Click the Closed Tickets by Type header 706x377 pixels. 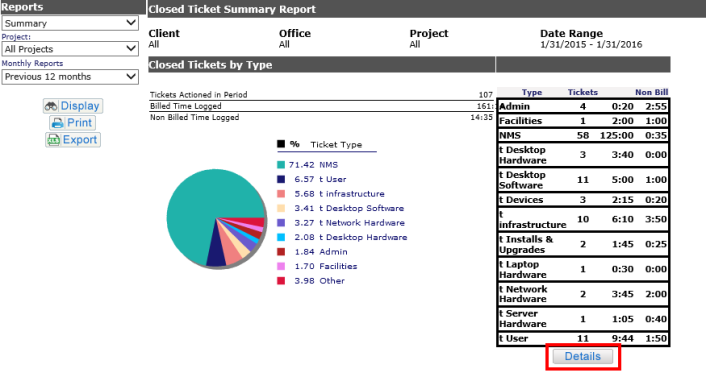pyautogui.click(x=210, y=64)
